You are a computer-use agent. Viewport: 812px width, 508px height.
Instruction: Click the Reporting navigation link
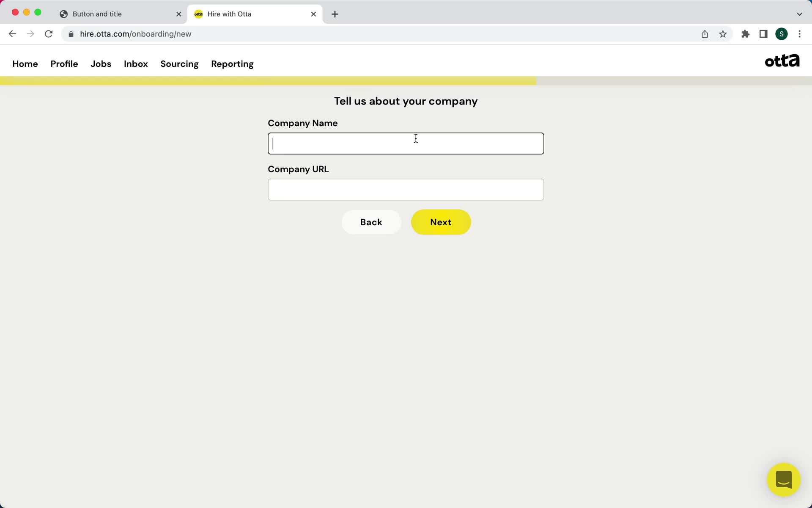pyautogui.click(x=232, y=64)
